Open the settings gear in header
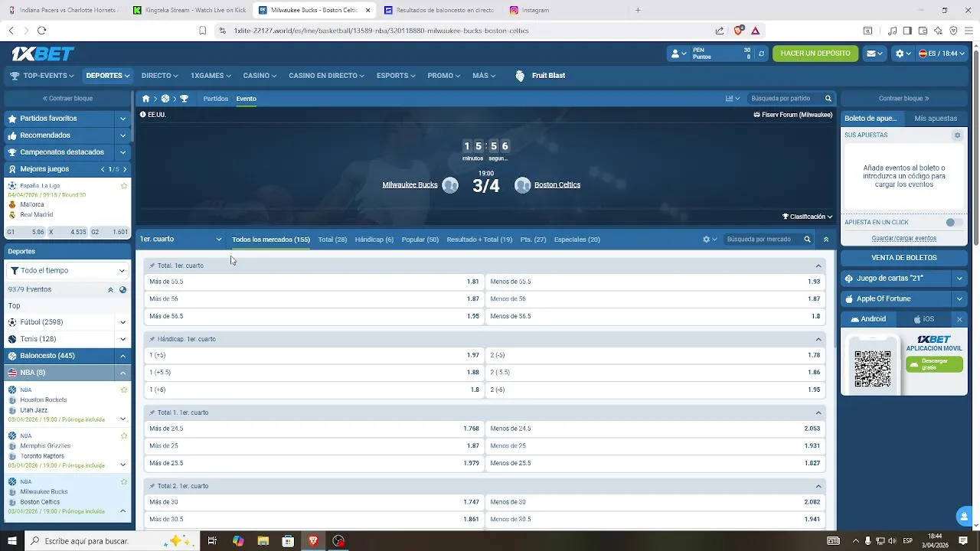Screen dimensions: 980x551 click(903, 54)
